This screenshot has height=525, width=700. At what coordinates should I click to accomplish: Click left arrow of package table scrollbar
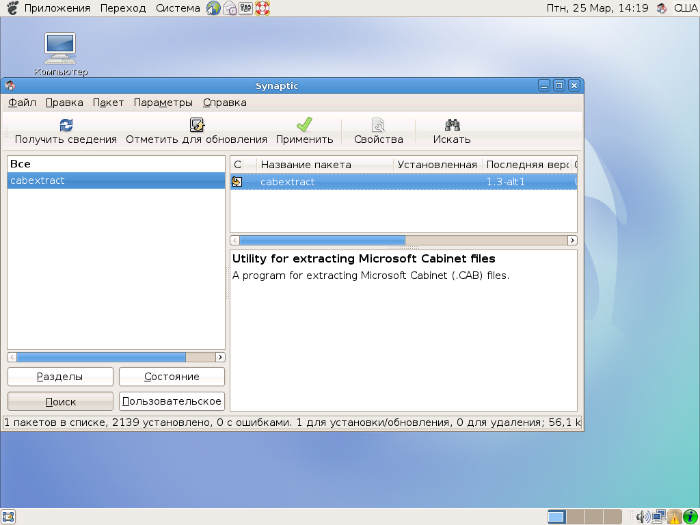point(235,241)
